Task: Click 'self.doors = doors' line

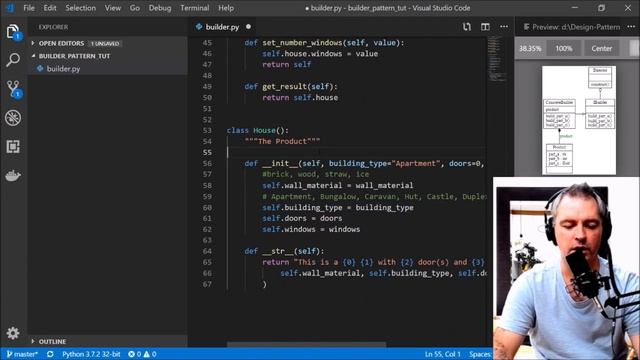Action: point(302,218)
